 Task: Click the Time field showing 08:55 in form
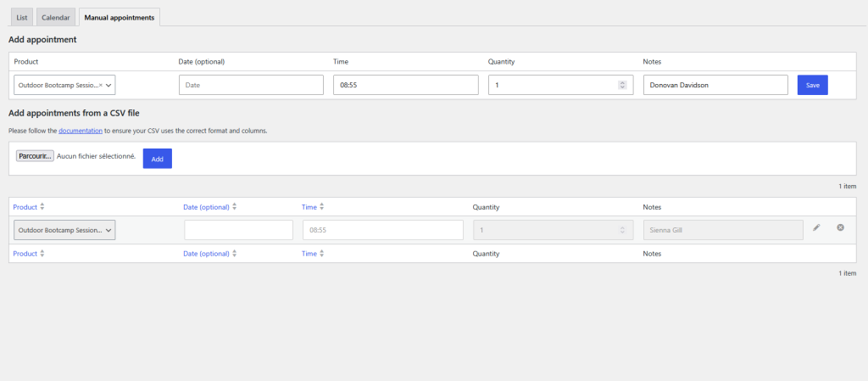(x=406, y=86)
